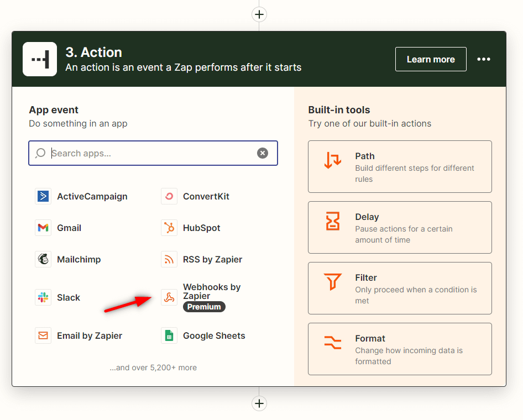Click the '...and over 5,200+ more' text
The image size is (523, 420).
(x=153, y=368)
